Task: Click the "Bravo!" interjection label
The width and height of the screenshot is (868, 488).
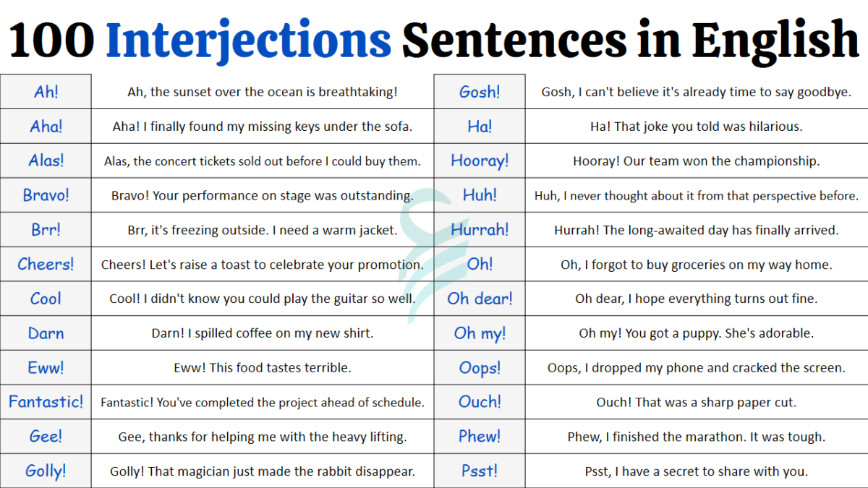Action: pos(46,195)
